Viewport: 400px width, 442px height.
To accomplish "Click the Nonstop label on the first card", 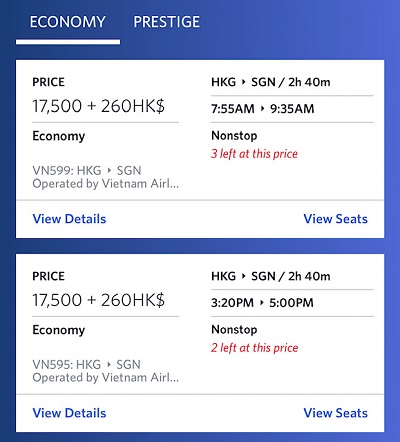I will click(234, 136).
